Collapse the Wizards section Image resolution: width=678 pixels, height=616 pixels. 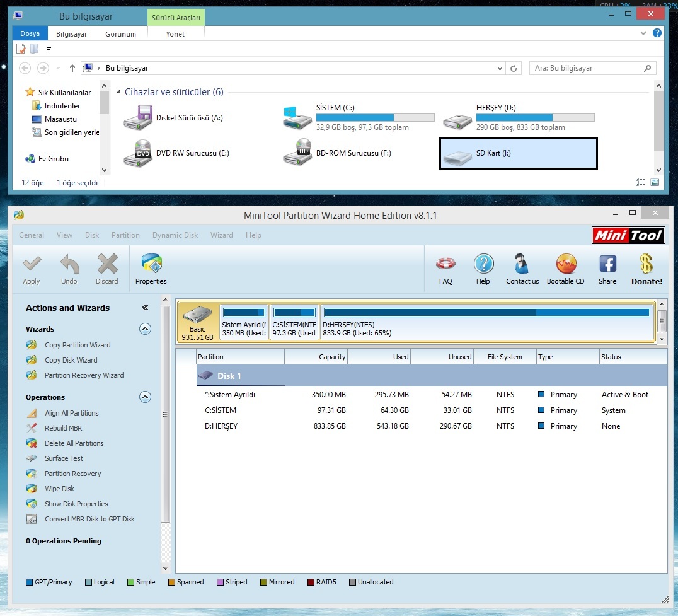[x=145, y=329]
